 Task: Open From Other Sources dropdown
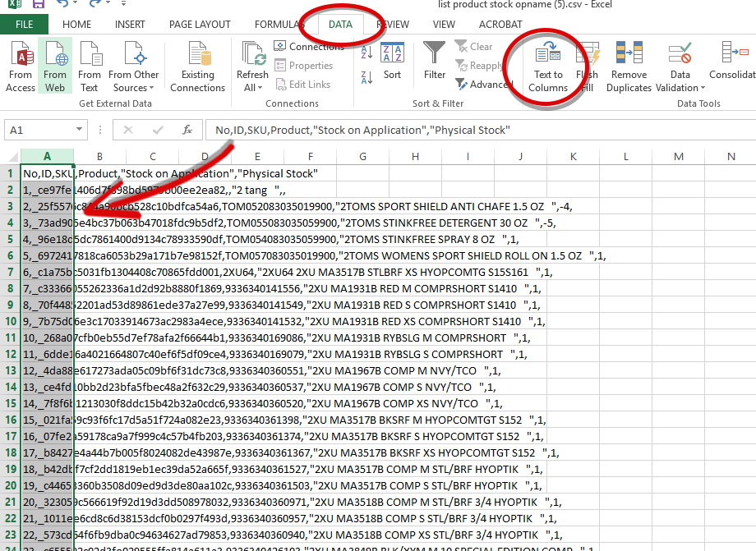click(134, 67)
